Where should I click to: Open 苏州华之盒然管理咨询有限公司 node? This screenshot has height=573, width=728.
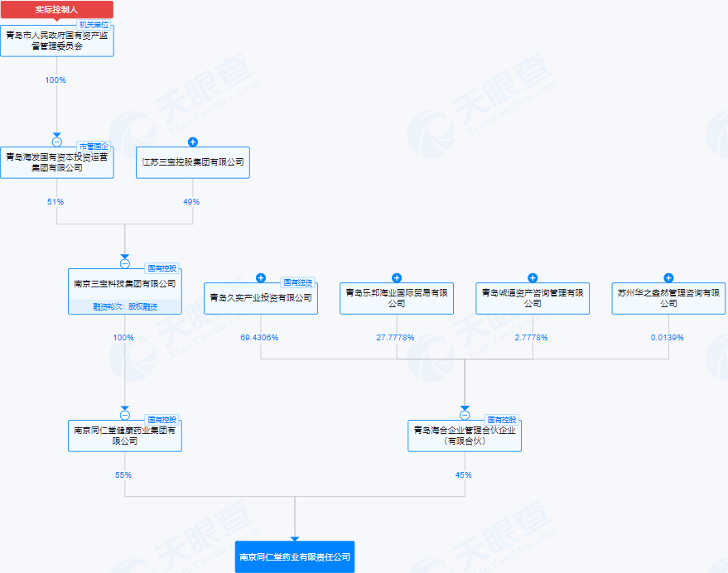pos(668,298)
